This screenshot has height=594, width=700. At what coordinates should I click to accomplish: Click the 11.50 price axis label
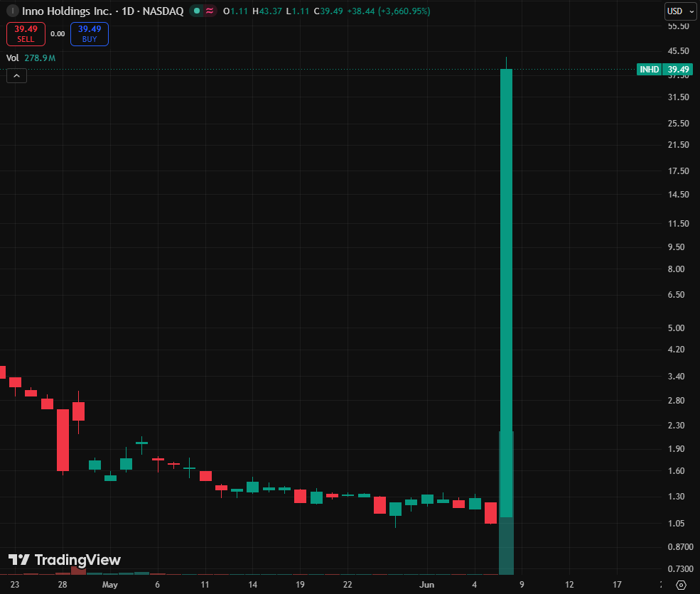click(678, 224)
